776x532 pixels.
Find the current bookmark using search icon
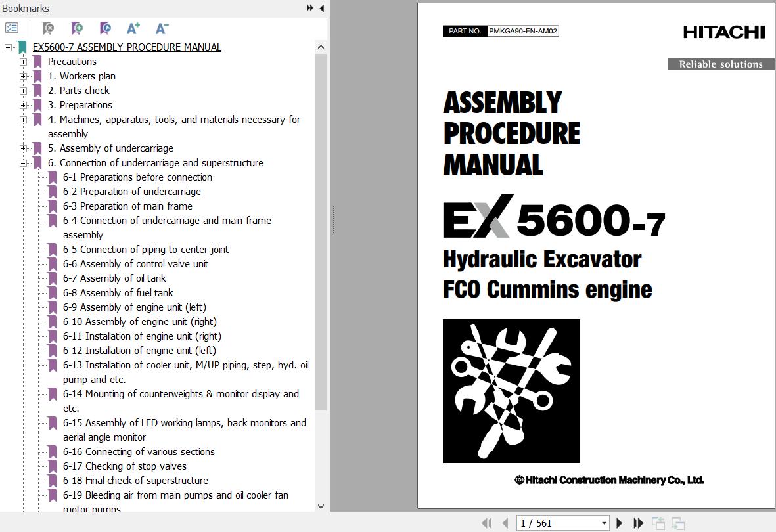105,28
